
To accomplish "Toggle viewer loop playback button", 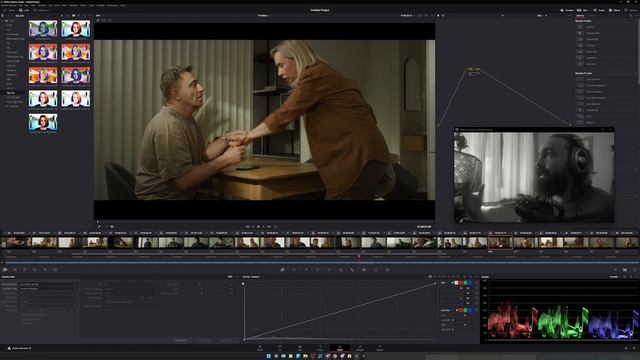I will (x=276, y=226).
